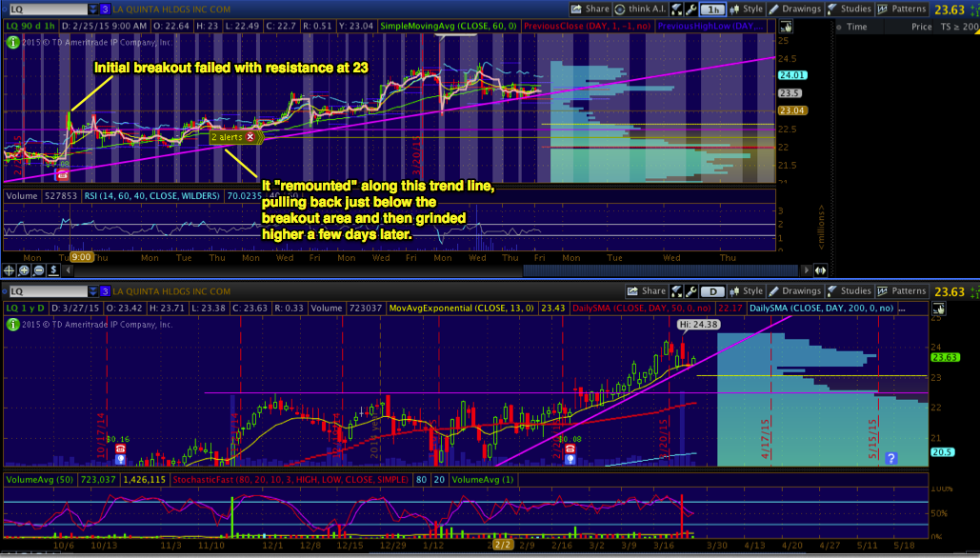The image size is (980, 558).
Task: Click the MovAvgExponential study label
Action: (461, 309)
